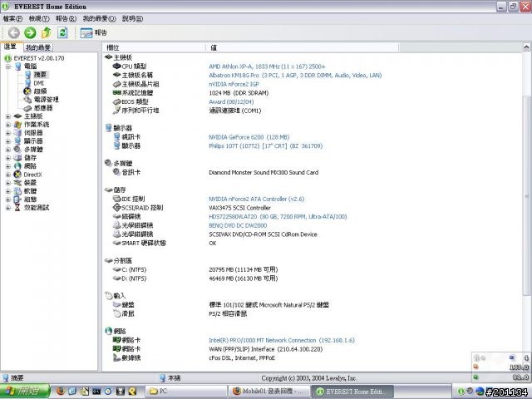Click the 數據機 modem row icon
Viewport: 532px width, 399px height.
coord(116,357)
